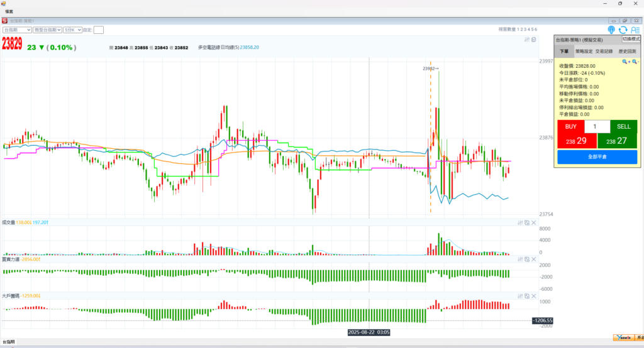This screenshot has height=348, width=644.
Task: Open settings icon of 買賣力道 panel
Action: pos(520,259)
